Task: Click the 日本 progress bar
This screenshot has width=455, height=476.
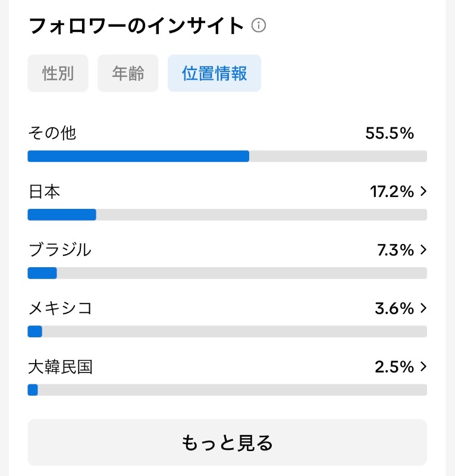Action: [227, 215]
